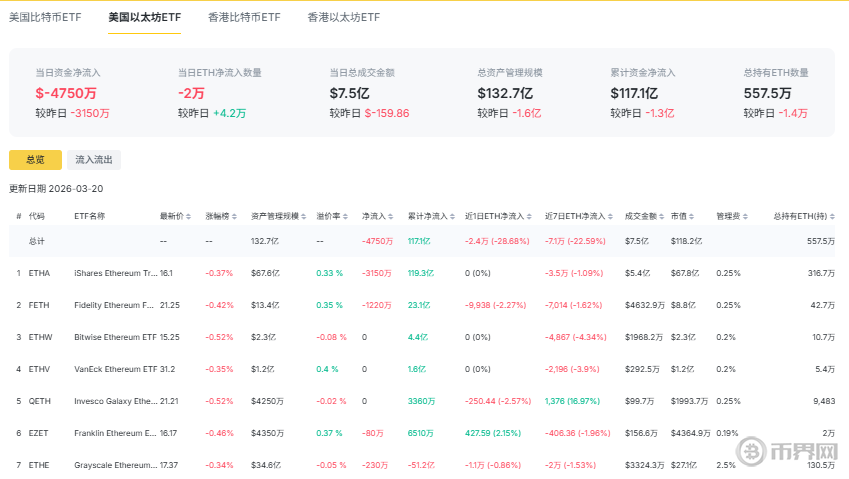Open Bitwise Ethereum ETF name

tap(115, 337)
